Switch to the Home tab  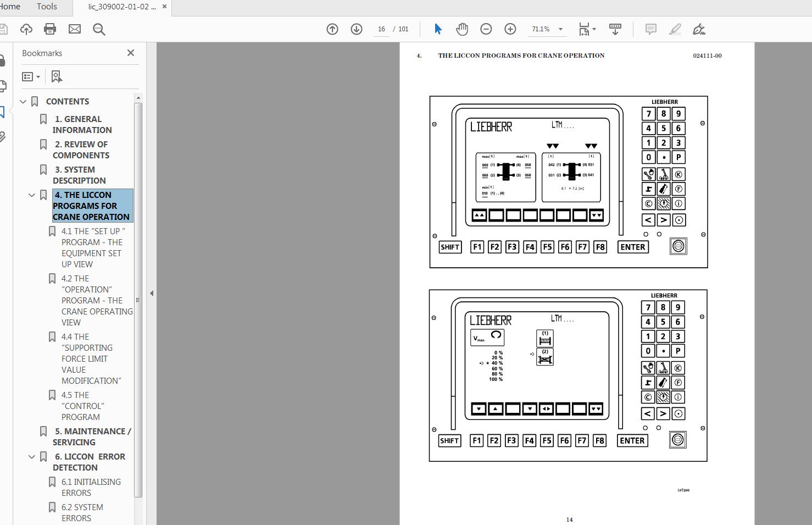tap(9, 7)
